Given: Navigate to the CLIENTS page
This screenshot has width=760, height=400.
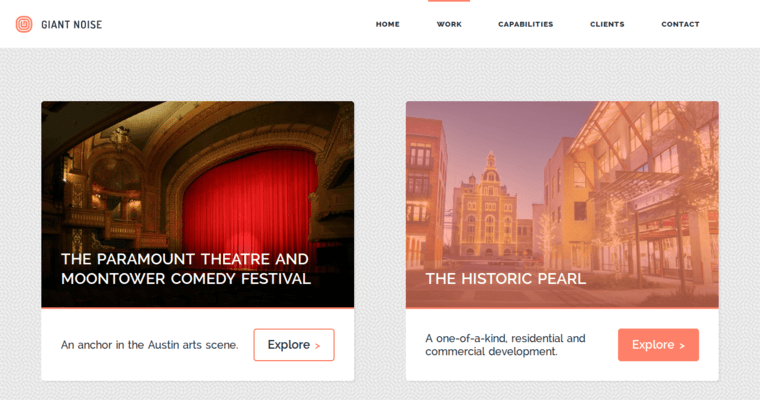Looking at the screenshot, I should 607,24.
